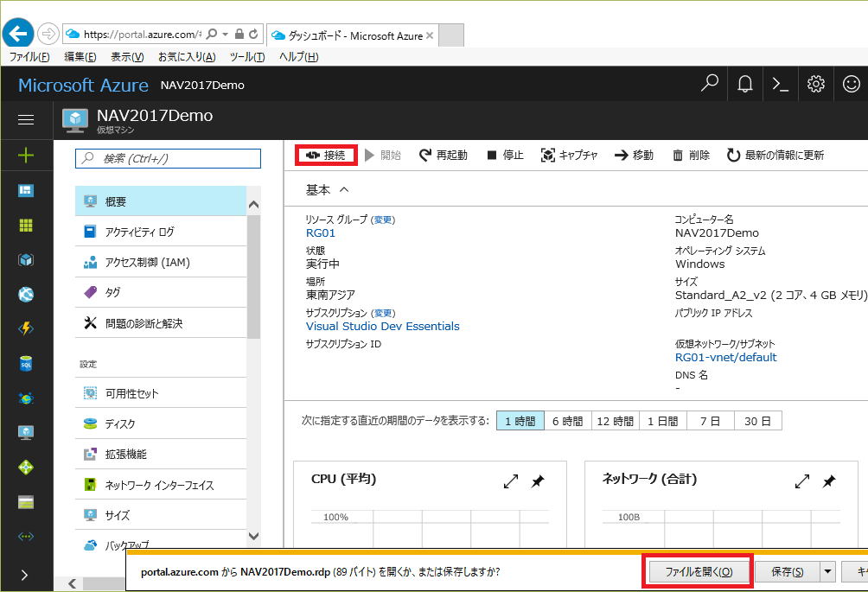Expand the left sidebar with the bottom chevron
The height and width of the screenshot is (592, 868).
(x=25, y=576)
